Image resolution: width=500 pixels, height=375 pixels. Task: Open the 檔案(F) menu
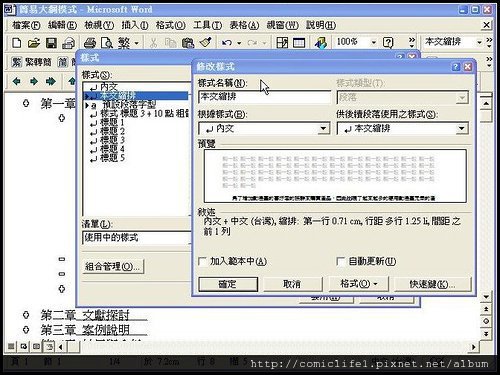click(x=26, y=25)
